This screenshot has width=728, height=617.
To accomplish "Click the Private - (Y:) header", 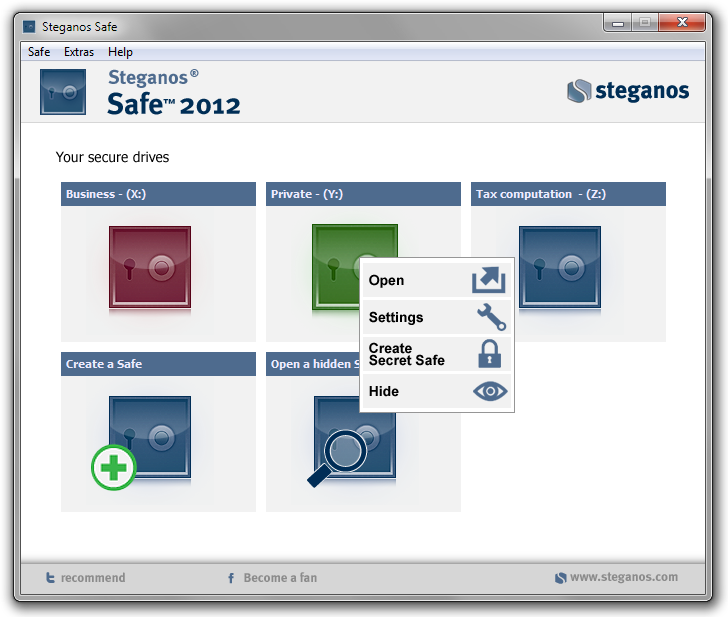I will [x=363, y=194].
